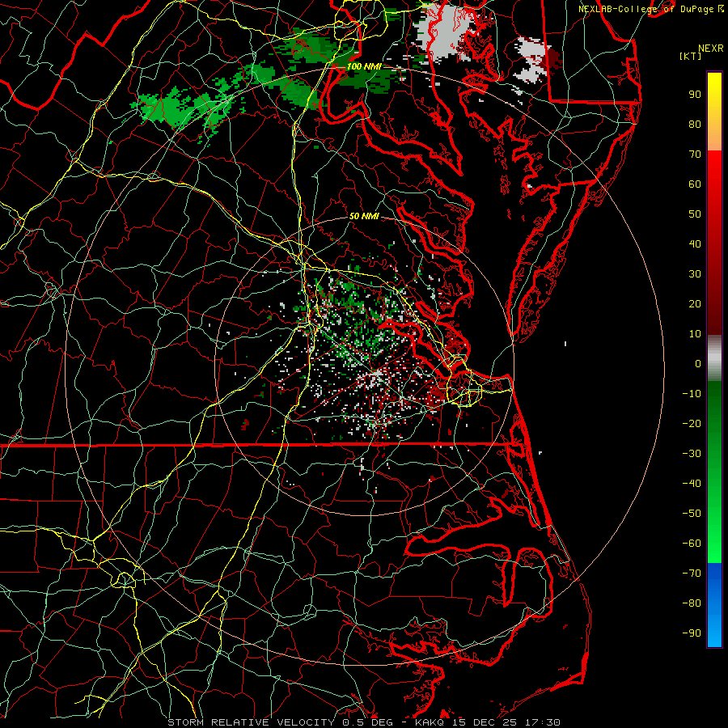Click the NEXR label above the color scale

click(710, 48)
